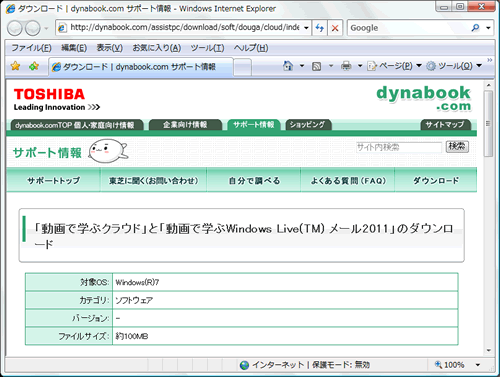Viewport: 500px width, 377px height.
Task: Select the ダウンロード dynabook.com browser tab
Action: [x=141, y=67]
